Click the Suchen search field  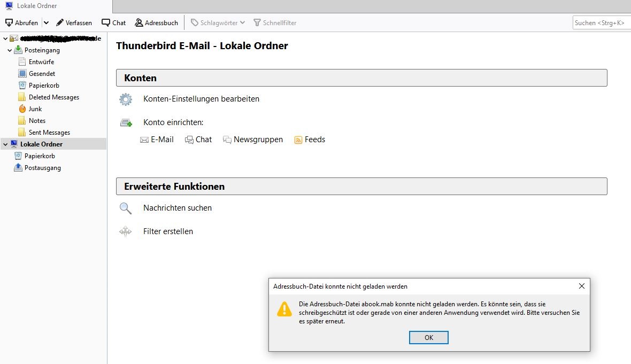[601, 23]
